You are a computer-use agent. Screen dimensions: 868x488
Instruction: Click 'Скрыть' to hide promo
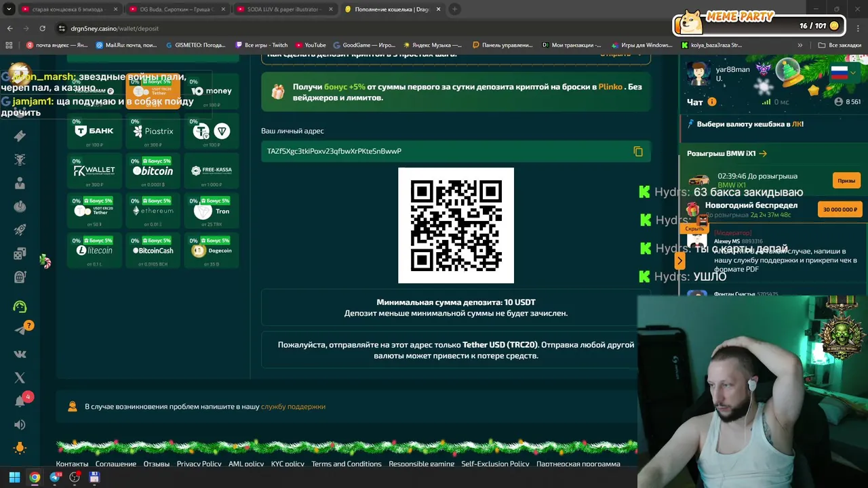coord(695,229)
